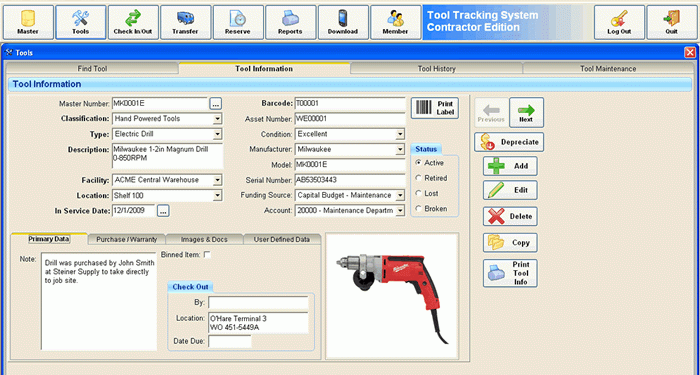Screen dimensions: 700x375
Task: Open the Condition dropdown list
Action: click(x=400, y=134)
